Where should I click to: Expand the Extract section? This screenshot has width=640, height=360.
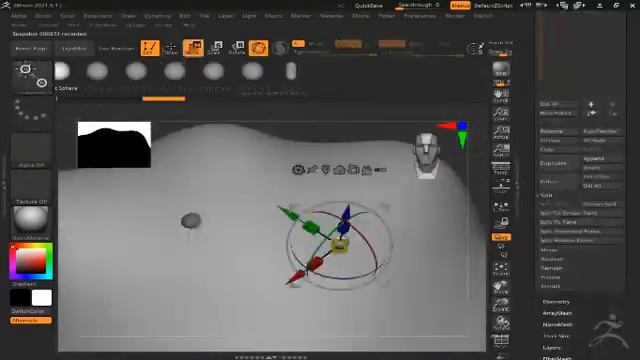(x=550, y=286)
